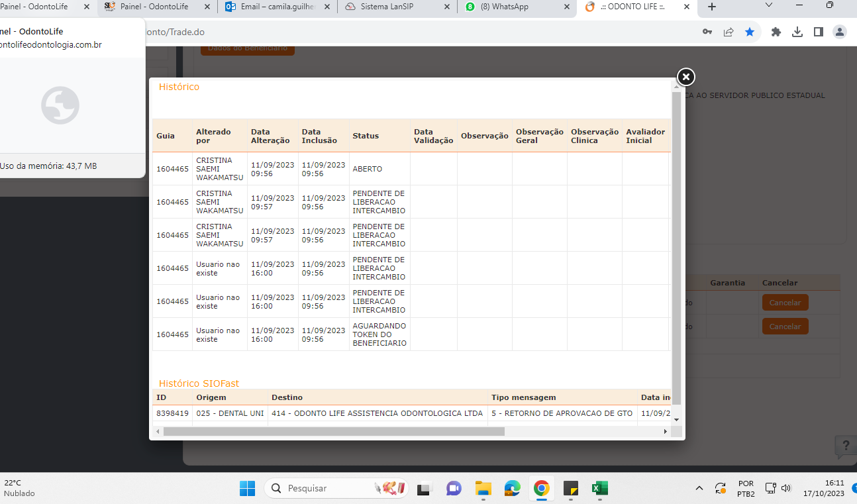Show the Chrome side panel
This screenshot has height=504, width=857.
click(x=819, y=32)
